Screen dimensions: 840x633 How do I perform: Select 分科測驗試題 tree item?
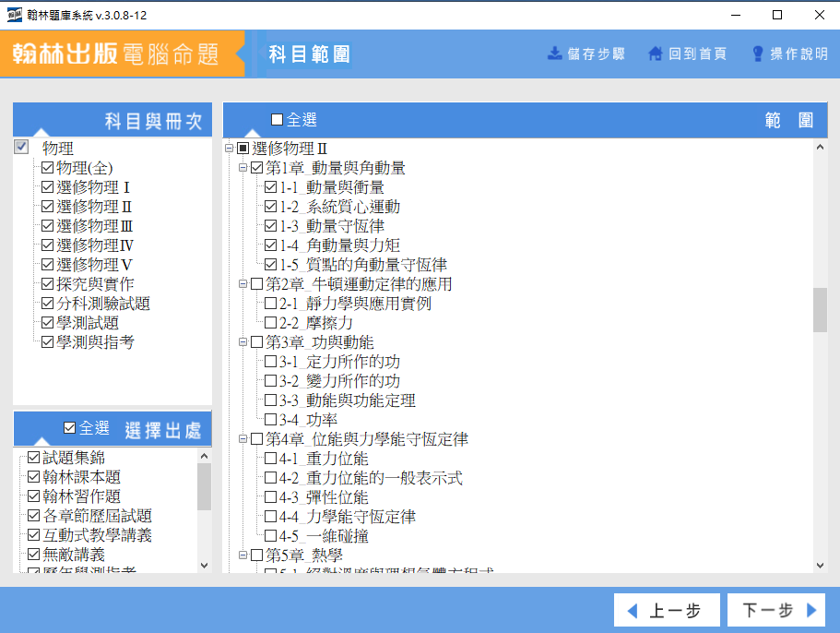coord(103,304)
